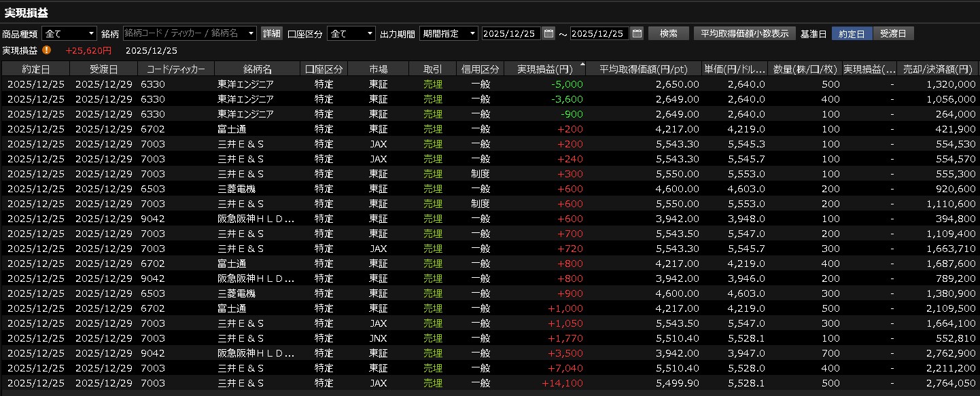Expand the 出力期間 period dropdown
The width and height of the screenshot is (980, 396).
pyautogui.click(x=472, y=33)
